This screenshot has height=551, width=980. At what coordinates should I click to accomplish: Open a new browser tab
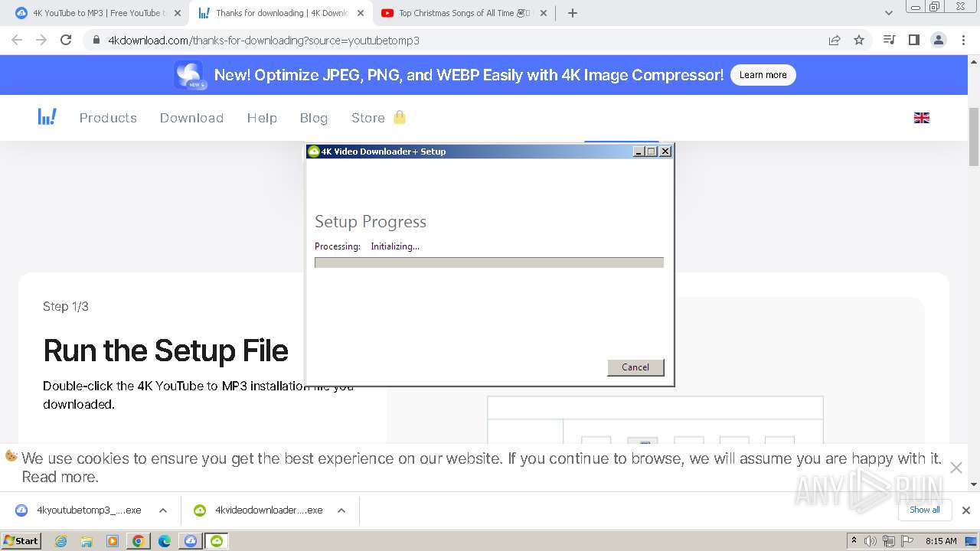(x=573, y=13)
